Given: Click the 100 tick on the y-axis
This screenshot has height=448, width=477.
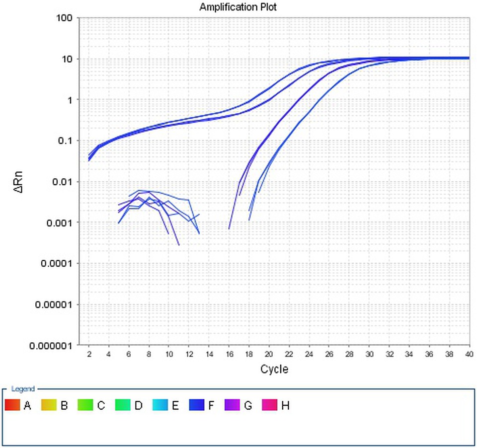Looking at the screenshot, I should (66, 18).
